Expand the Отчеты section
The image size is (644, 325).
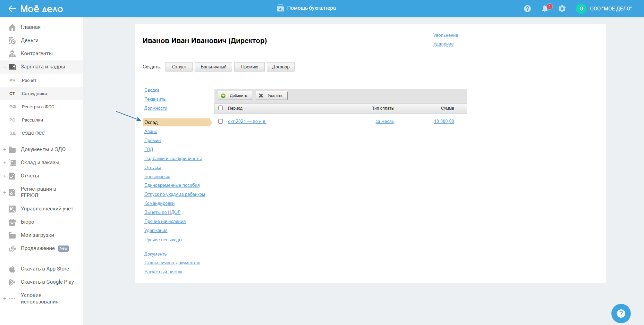tap(5, 176)
